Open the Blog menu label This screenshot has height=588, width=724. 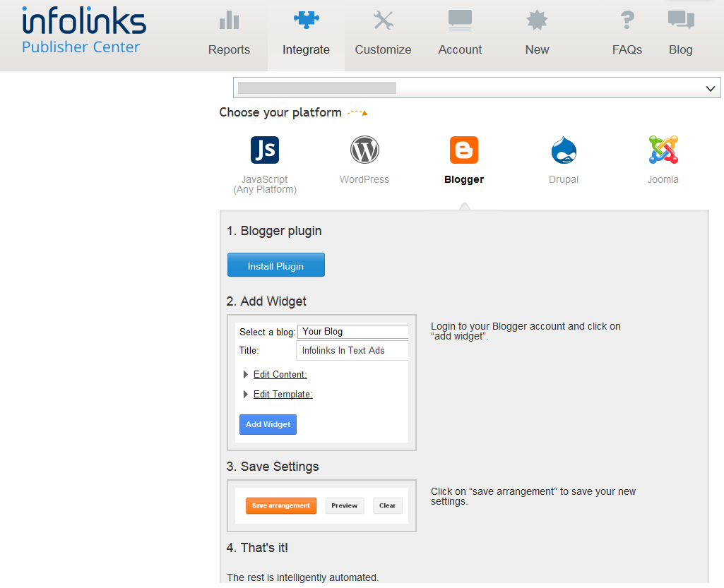(681, 50)
